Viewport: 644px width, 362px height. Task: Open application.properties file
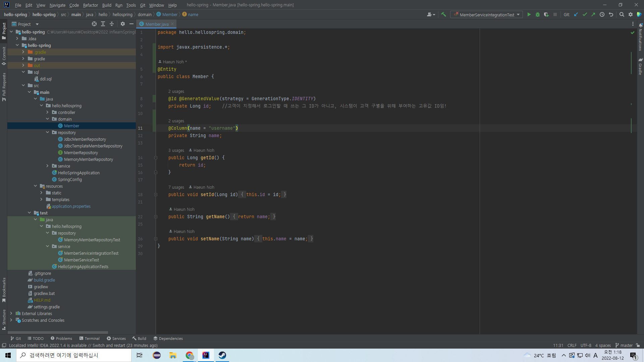point(71,206)
